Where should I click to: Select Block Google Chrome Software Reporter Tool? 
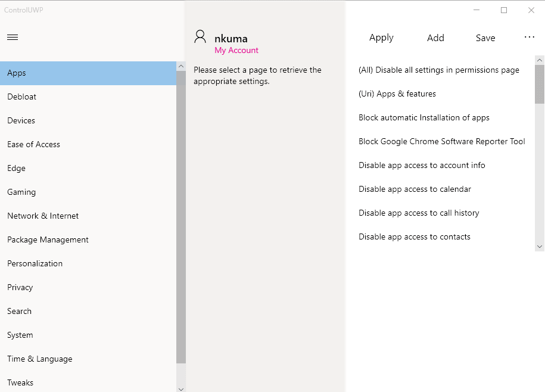(441, 141)
